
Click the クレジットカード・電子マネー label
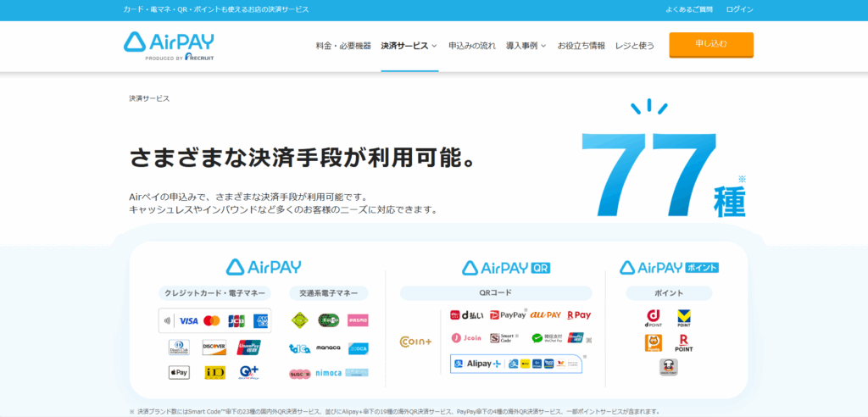coord(214,293)
